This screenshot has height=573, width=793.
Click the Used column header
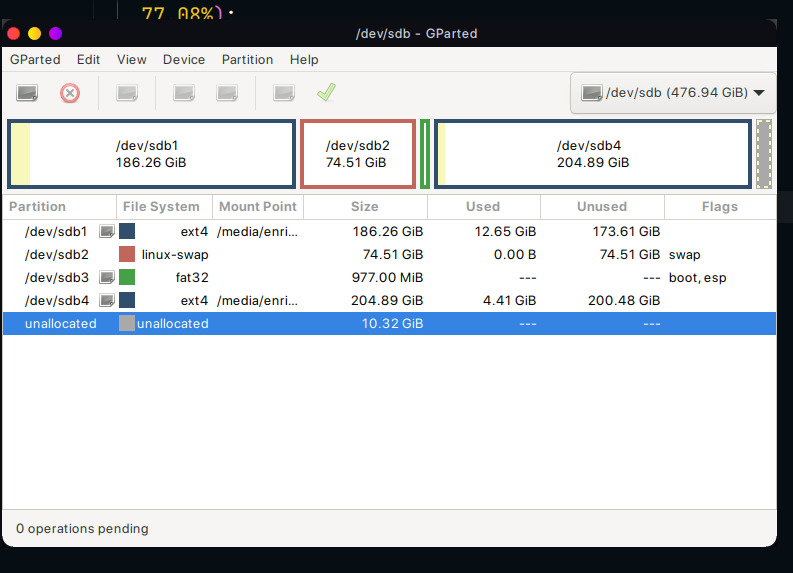tap(483, 207)
